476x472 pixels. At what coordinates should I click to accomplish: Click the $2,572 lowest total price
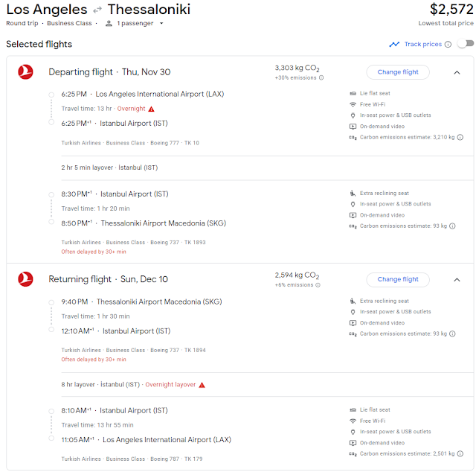point(451,10)
